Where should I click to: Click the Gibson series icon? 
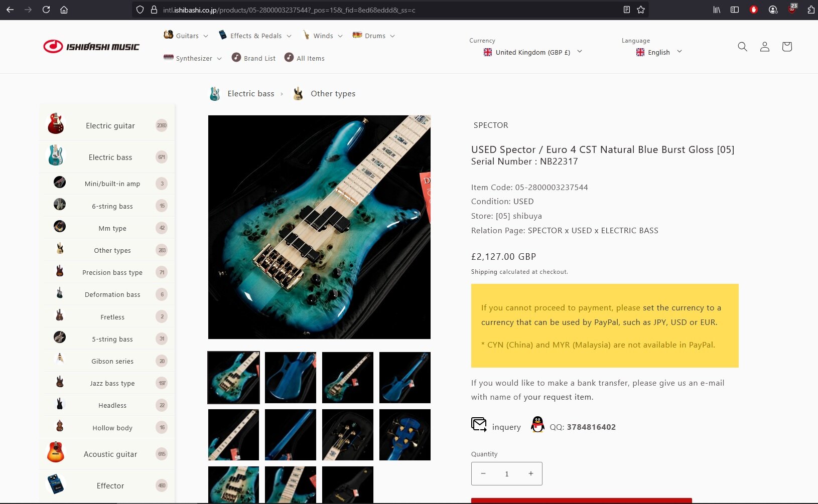pyautogui.click(x=60, y=359)
